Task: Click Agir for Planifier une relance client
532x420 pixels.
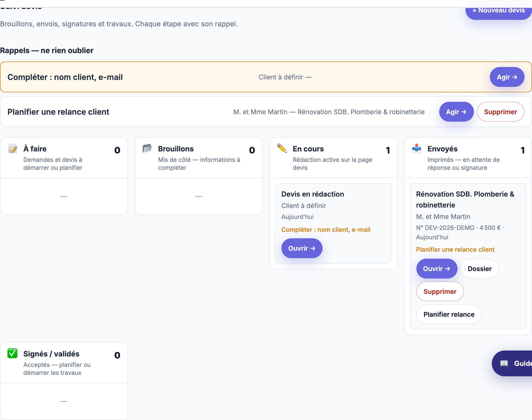Action: point(456,112)
